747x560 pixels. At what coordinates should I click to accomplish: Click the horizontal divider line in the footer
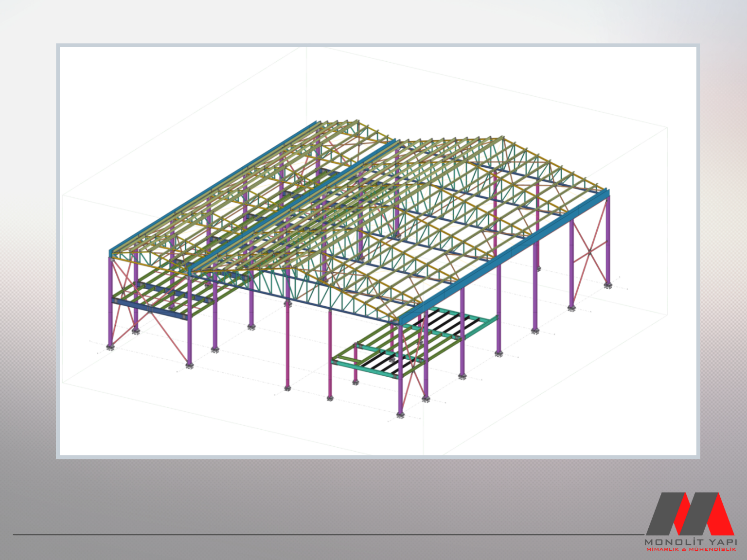click(x=326, y=535)
